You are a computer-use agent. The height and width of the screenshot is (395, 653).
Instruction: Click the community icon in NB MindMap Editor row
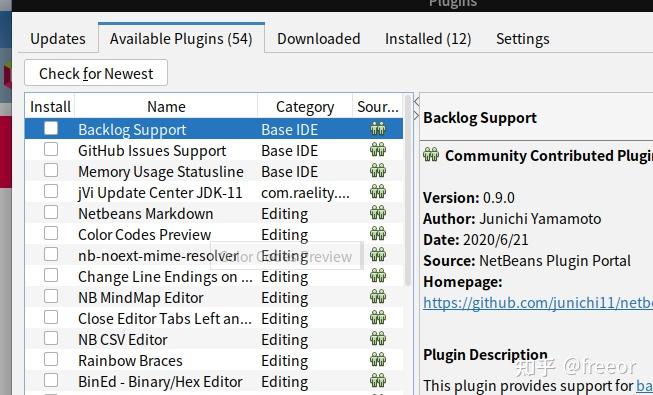(378, 297)
